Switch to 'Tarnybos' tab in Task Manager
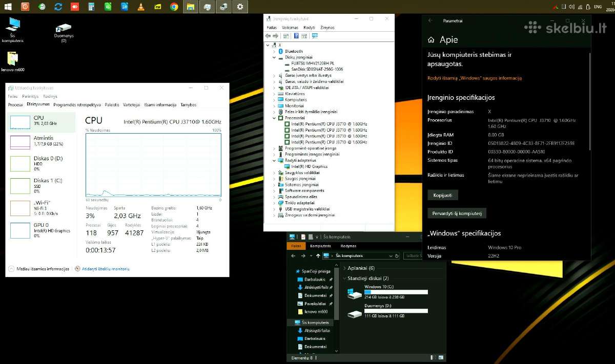The height and width of the screenshot is (364, 615). pyautogui.click(x=188, y=104)
